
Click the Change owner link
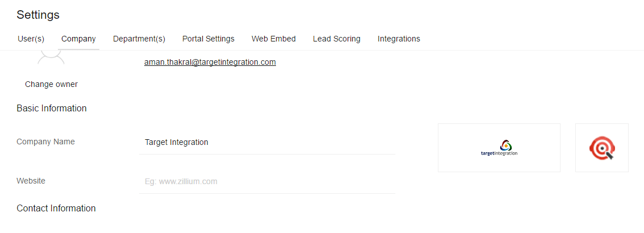click(51, 84)
